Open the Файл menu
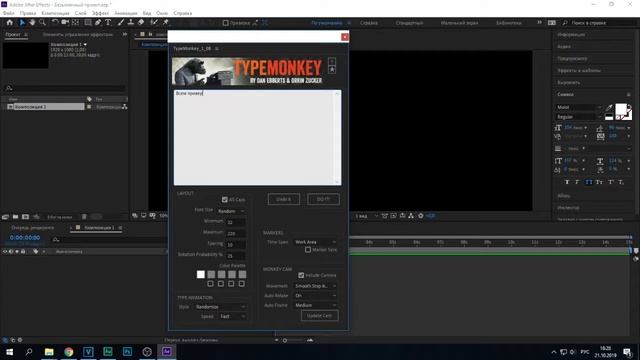The image size is (640, 360). point(8,13)
